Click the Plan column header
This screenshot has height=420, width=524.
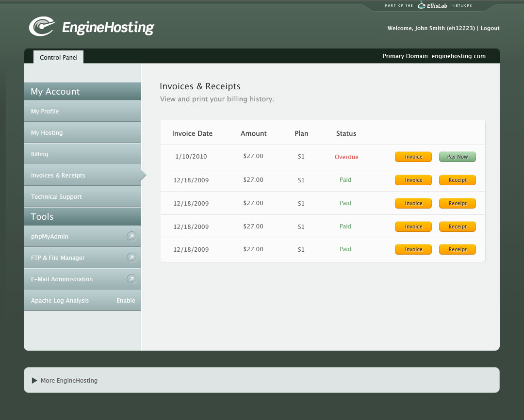[x=301, y=133]
